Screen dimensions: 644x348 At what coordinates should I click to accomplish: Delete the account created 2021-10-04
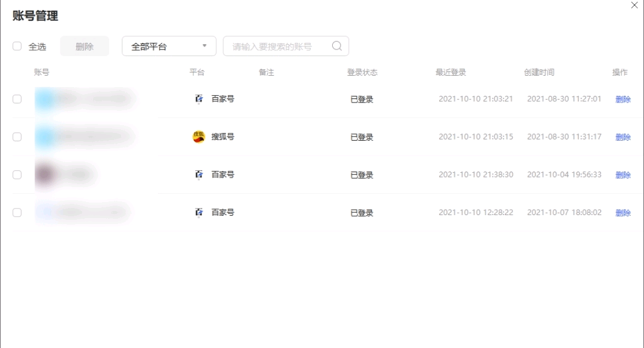(x=623, y=175)
